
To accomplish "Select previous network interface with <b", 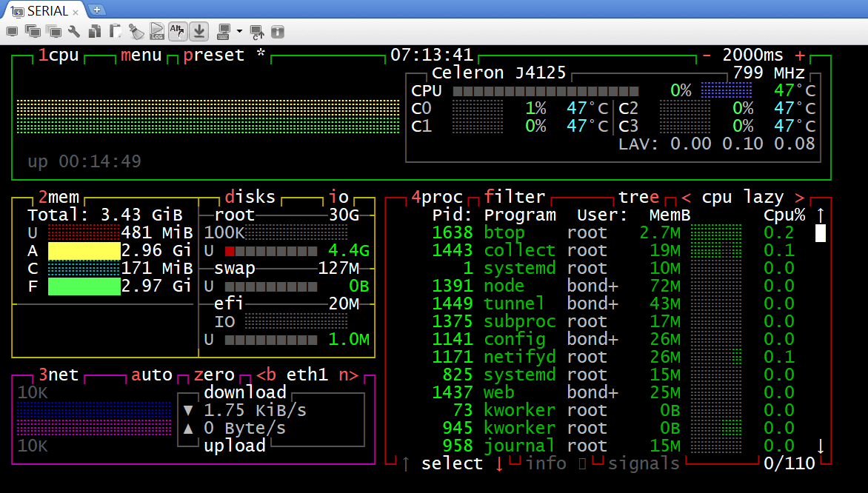I will pos(266,375).
